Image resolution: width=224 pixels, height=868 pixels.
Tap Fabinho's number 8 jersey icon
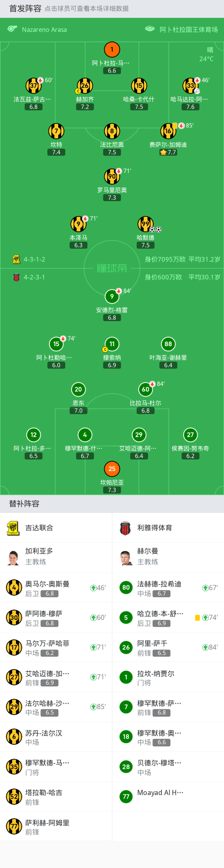pos(112,131)
